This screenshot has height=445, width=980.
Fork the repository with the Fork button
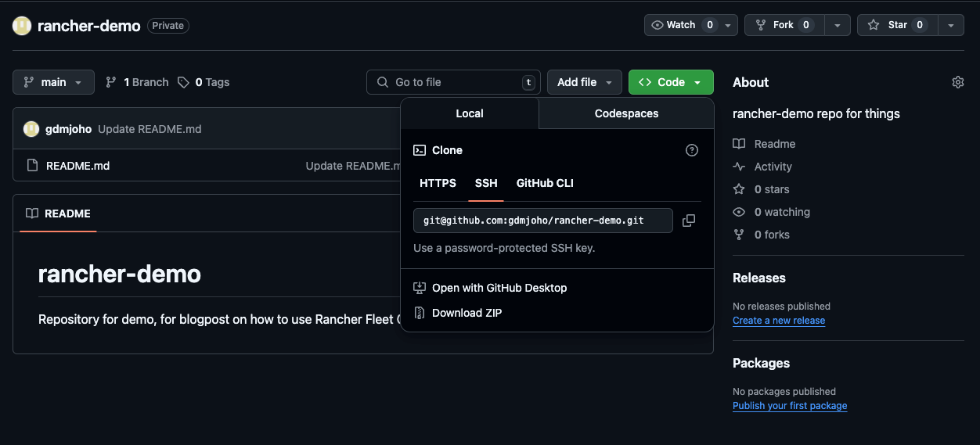click(784, 25)
